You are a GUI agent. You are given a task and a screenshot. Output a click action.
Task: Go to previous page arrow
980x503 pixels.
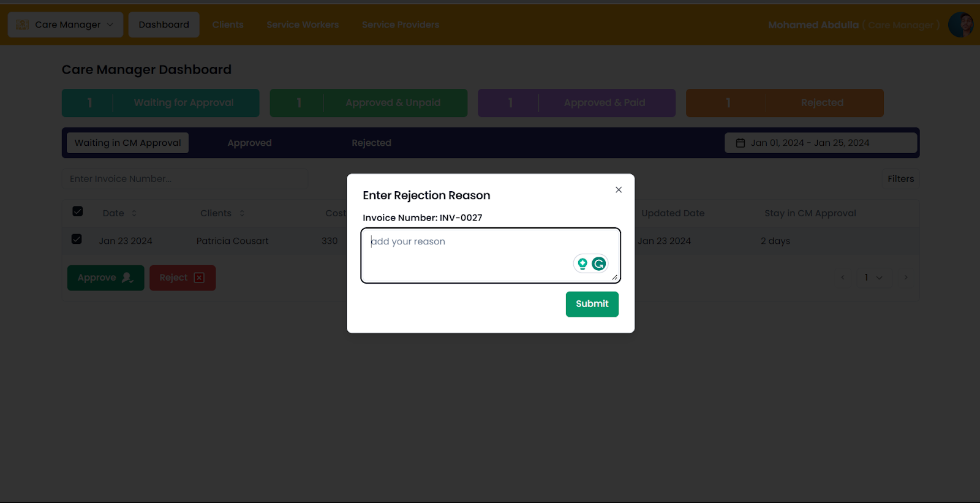(x=843, y=278)
